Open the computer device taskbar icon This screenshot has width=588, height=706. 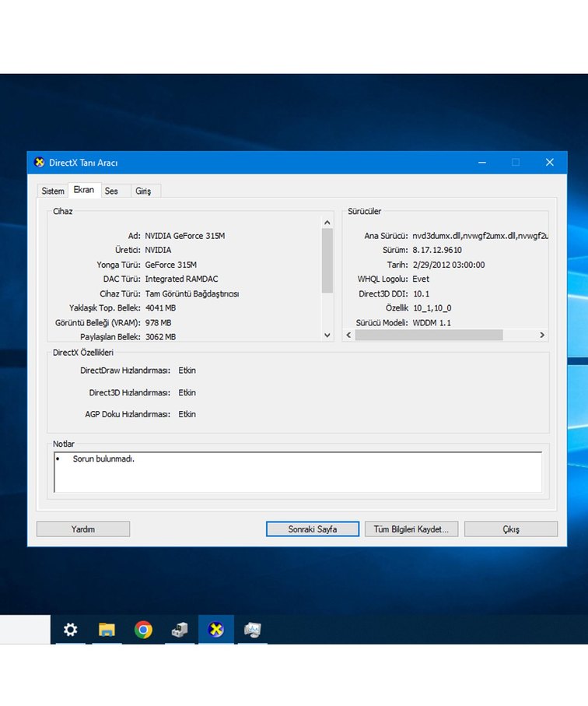point(180,629)
